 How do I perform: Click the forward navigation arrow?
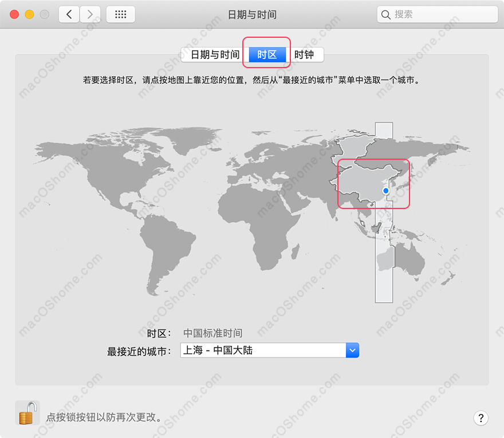coord(90,14)
